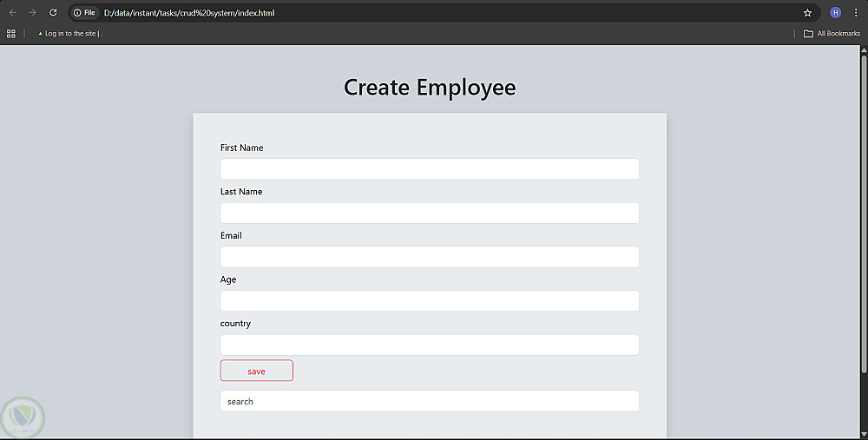This screenshot has height=440, width=868.
Task: Click the address bar URL
Action: [x=189, y=13]
